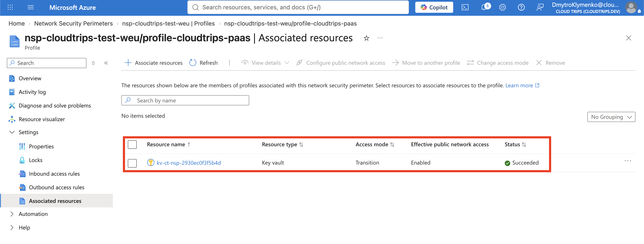644x244 pixels.
Task: Sort by Status column
Action: (515, 145)
